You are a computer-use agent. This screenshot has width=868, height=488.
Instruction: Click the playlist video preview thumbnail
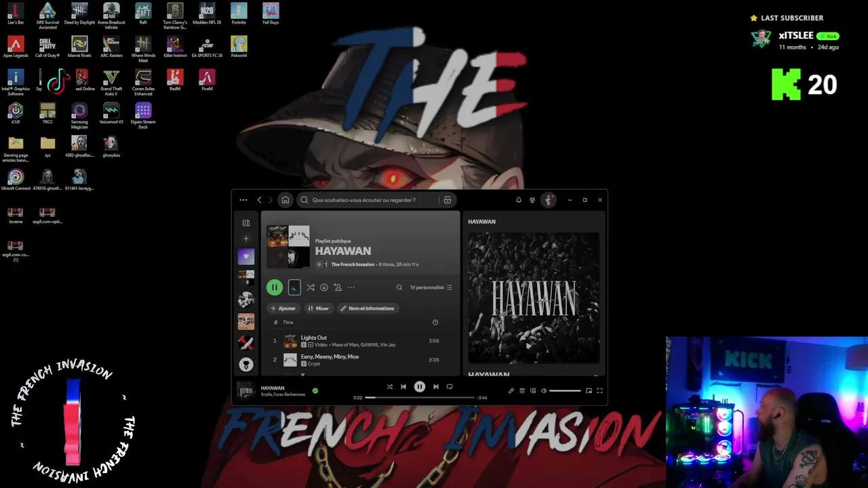point(294,287)
